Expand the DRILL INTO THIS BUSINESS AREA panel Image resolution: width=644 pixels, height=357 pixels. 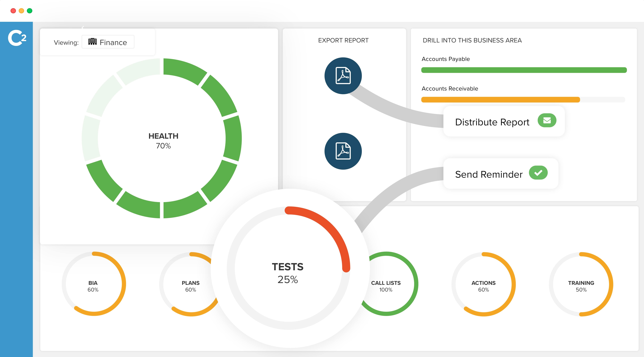click(x=472, y=40)
